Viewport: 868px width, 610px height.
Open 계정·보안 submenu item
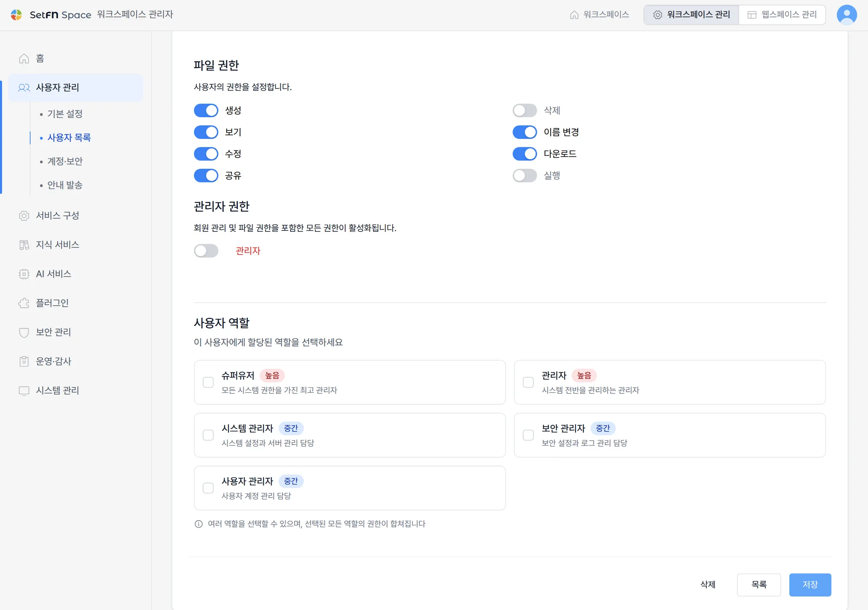65,161
